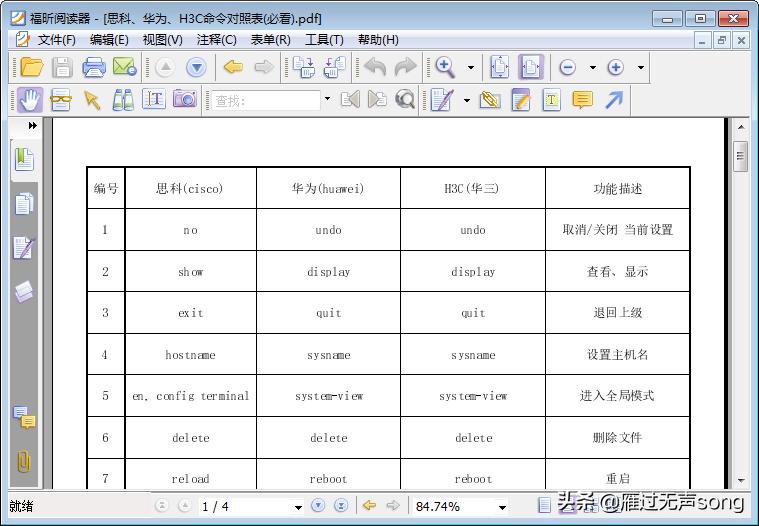759x526 pixels.
Task: Select the Hand tool
Action: (30, 100)
